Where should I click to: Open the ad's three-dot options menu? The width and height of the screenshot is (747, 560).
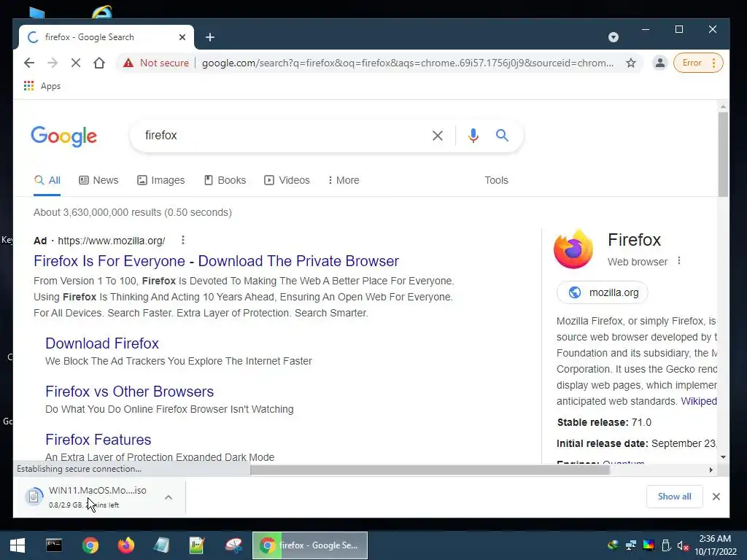coord(183,240)
